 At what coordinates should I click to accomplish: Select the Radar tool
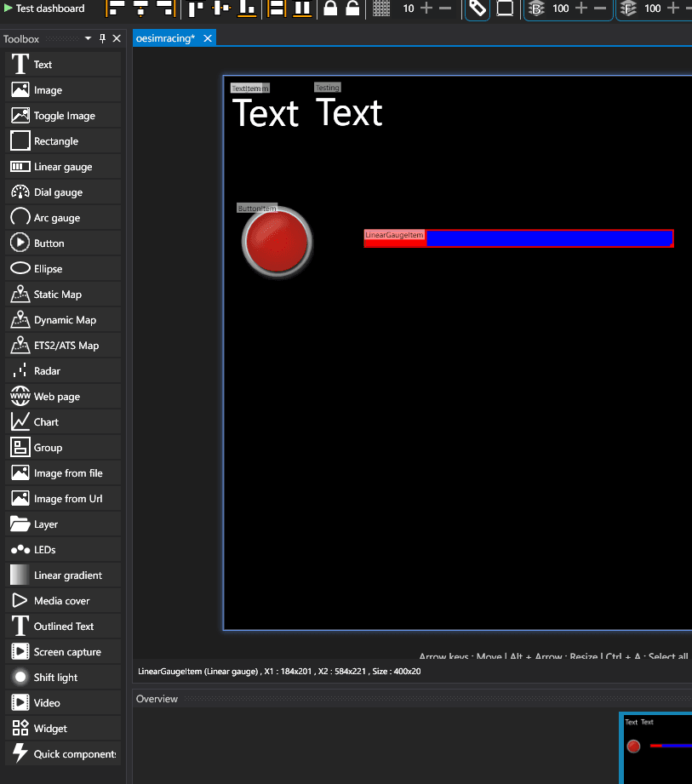pos(63,370)
